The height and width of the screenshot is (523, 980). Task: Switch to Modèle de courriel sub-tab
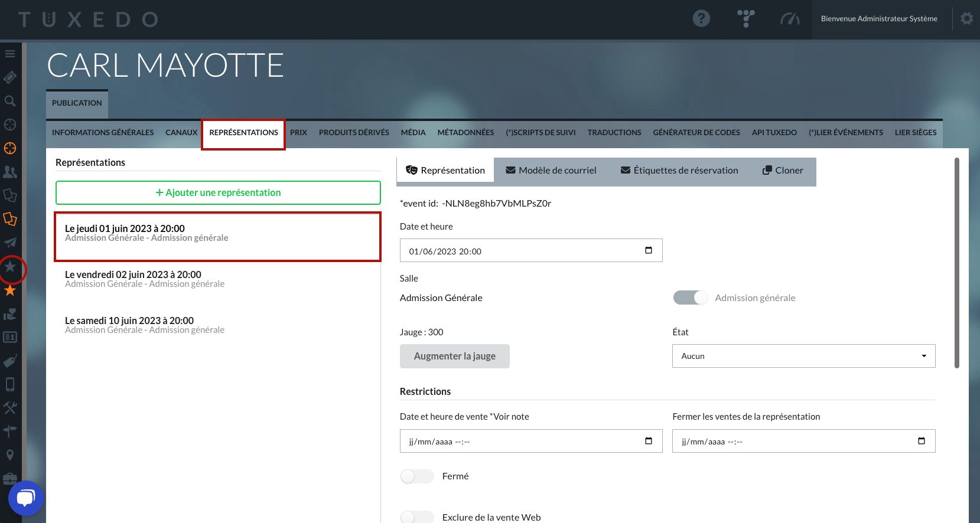pos(551,171)
